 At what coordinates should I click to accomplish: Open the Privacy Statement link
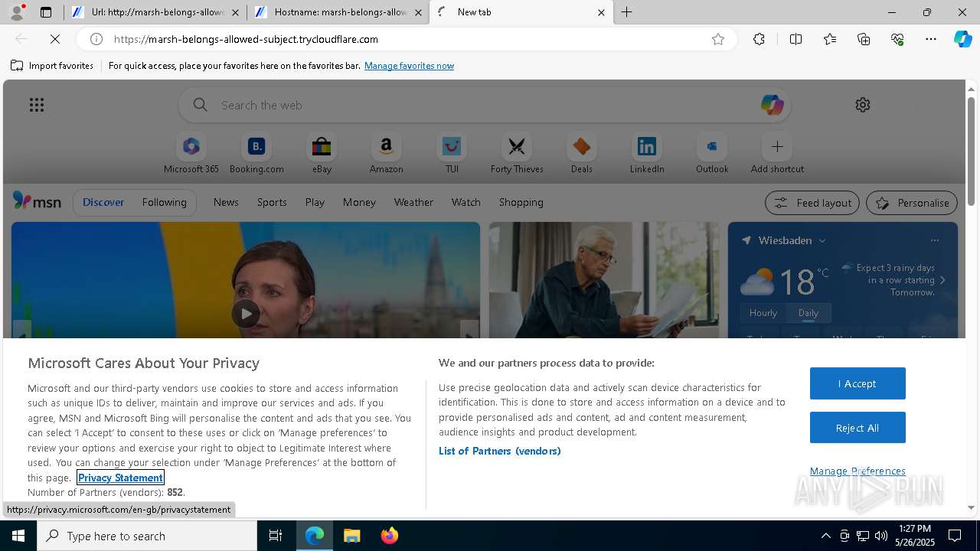coord(120,478)
